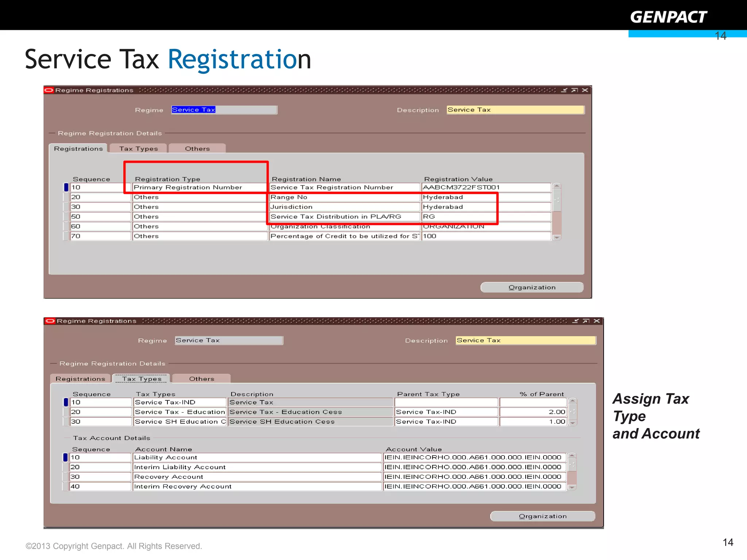Image resolution: width=747 pixels, height=560 pixels.
Task: Click sequence 70 cell in registrations table
Action: point(101,236)
